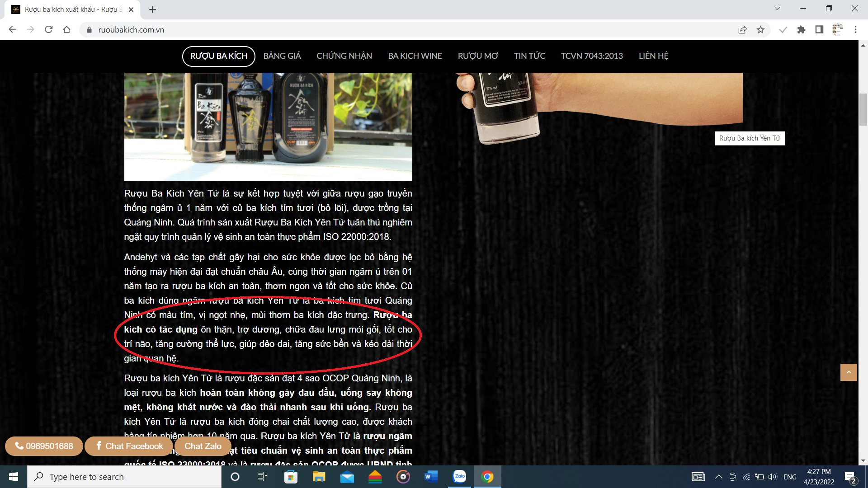Screen dimensions: 868x488
Task: Open Chrome three-dot menu
Action: tap(855, 30)
